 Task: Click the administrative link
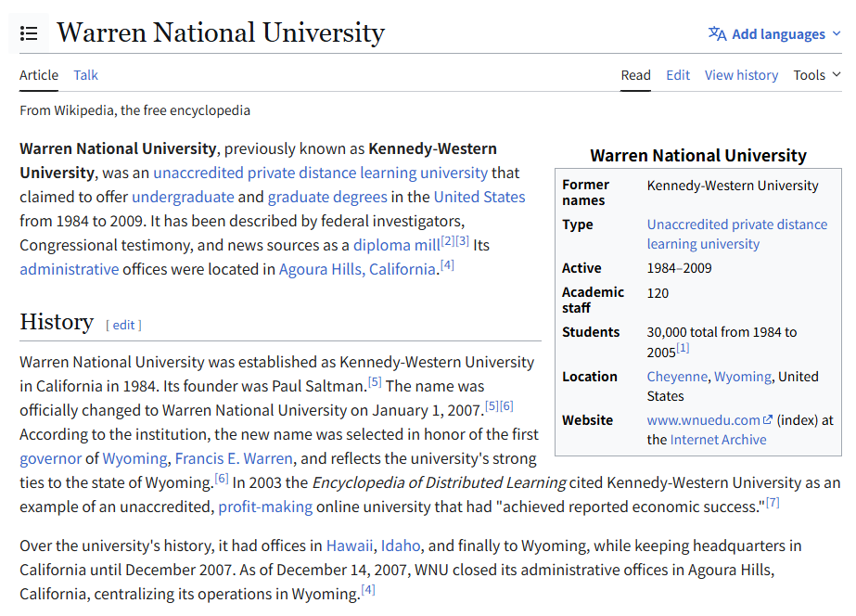(x=70, y=269)
